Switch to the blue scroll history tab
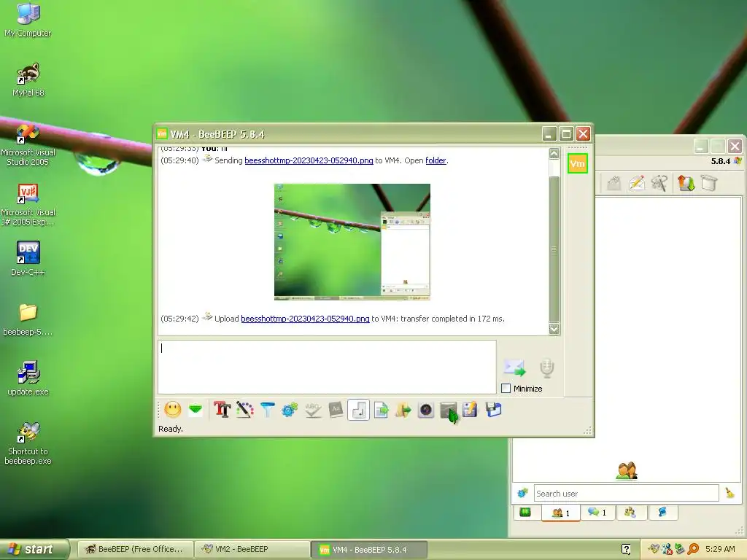The width and height of the screenshot is (747, 560). (x=662, y=513)
